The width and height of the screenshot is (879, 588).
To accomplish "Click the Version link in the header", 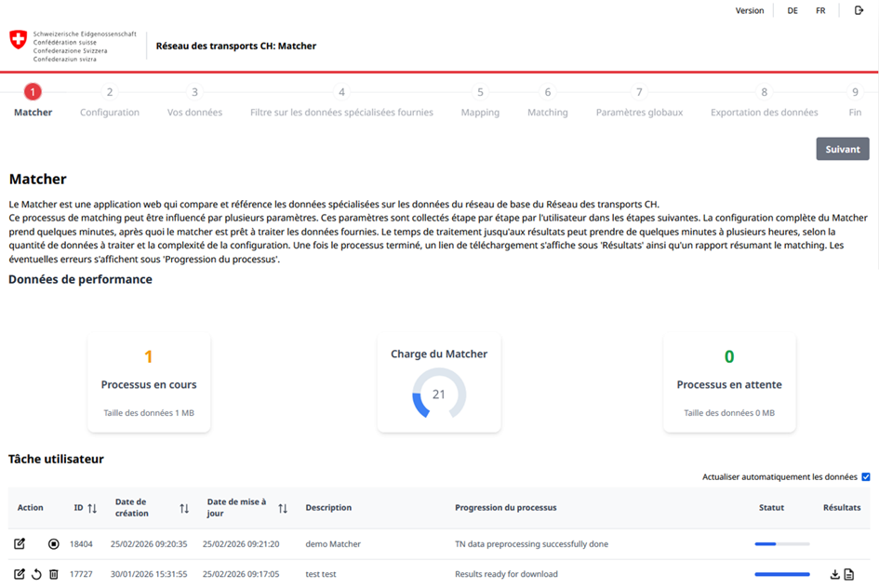I will (749, 11).
